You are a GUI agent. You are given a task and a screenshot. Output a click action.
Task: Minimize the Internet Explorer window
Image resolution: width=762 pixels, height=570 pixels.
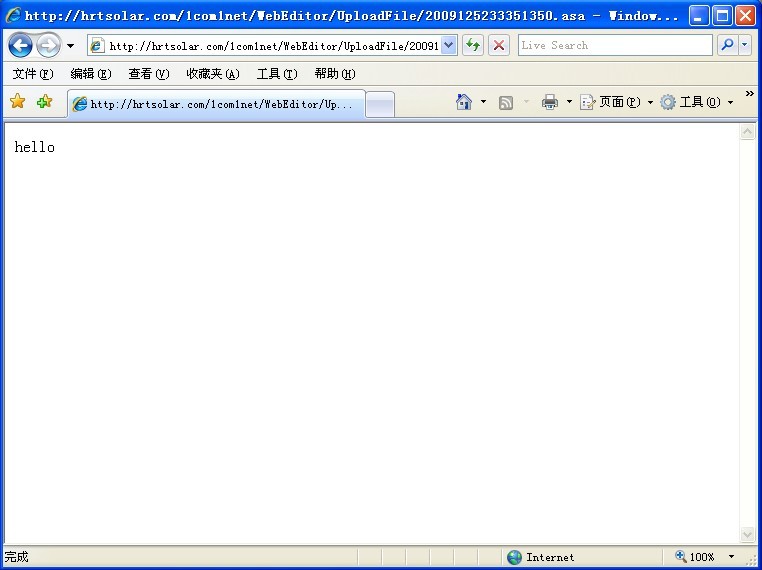pos(699,16)
